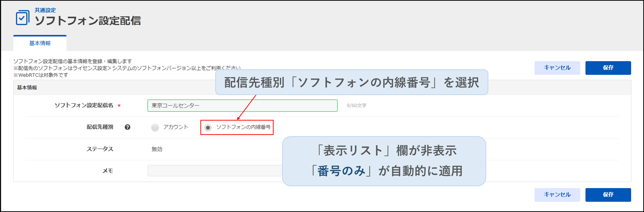Focus the ソフトフォン設定配信名 text field
This screenshot has height=212, width=644.
pyautogui.click(x=242, y=106)
